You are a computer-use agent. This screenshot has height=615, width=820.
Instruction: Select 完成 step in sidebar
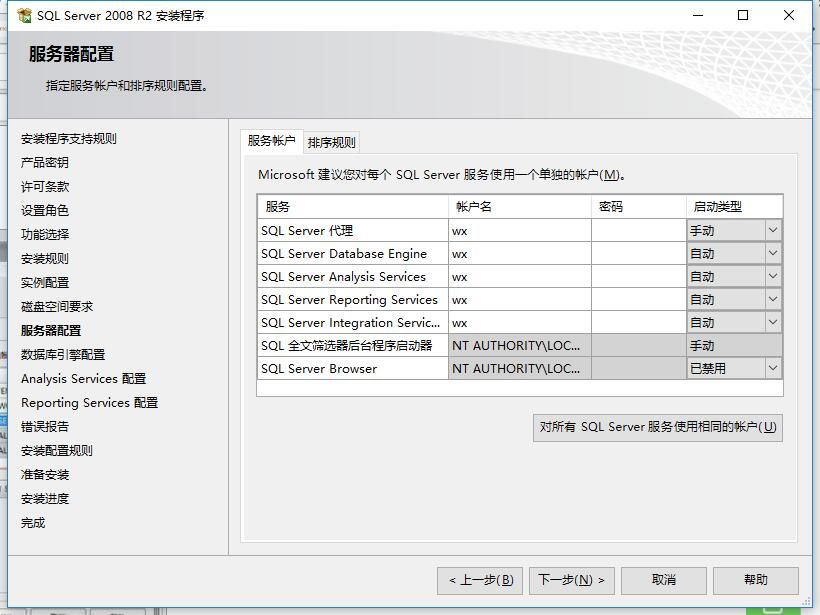33,523
